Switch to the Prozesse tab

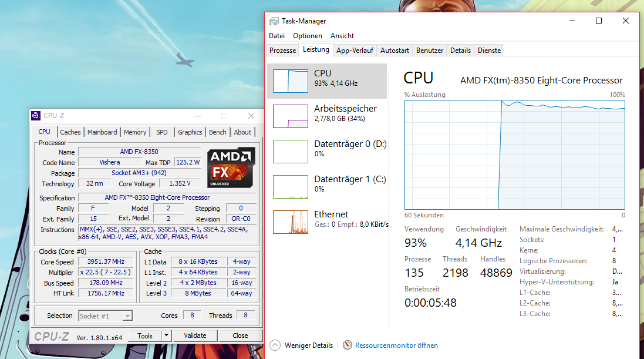pyautogui.click(x=282, y=51)
